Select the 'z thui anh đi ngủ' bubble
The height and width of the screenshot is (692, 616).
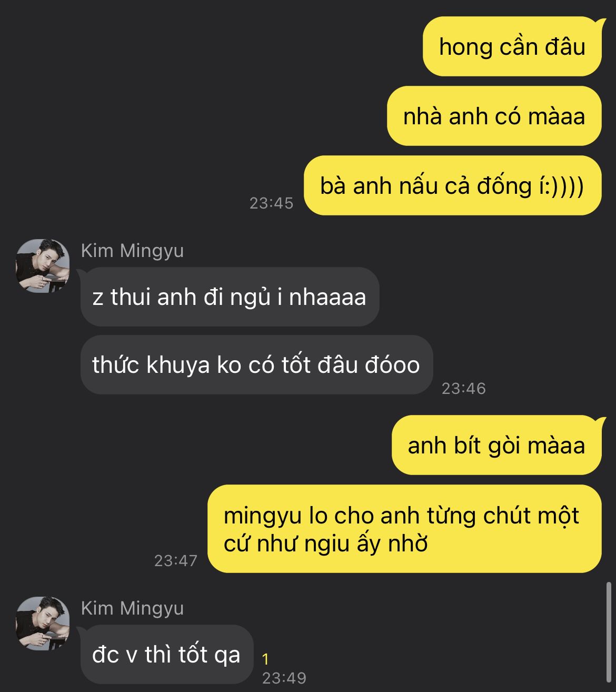[x=230, y=297]
